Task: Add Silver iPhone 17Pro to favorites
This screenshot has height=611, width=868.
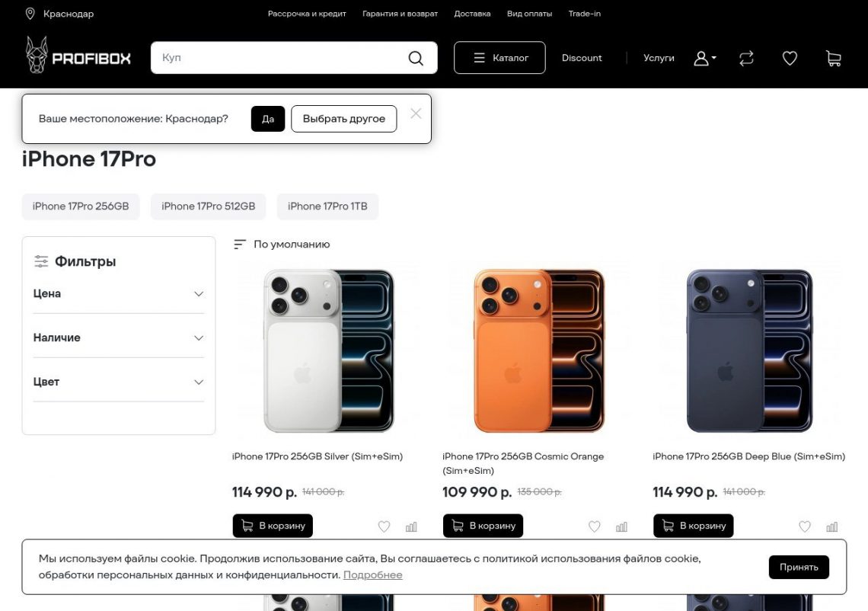Action: [x=384, y=526]
